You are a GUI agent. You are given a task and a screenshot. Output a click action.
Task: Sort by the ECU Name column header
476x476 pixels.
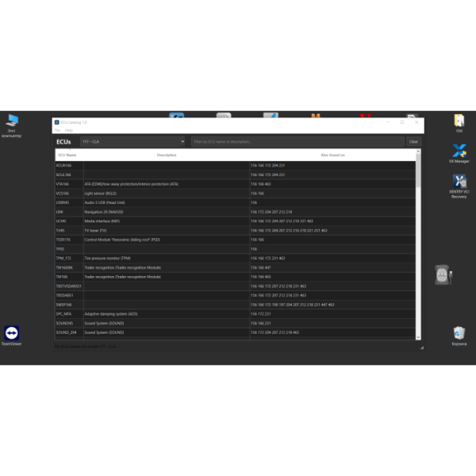click(x=67, y=155)
